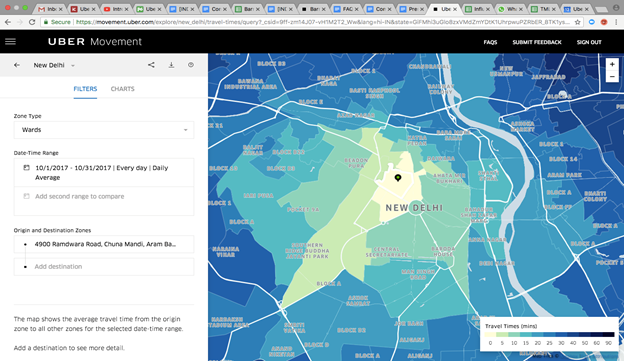Select Southern Ridge Buddha Jayanti Park zone
Screen dimensions: 624x361
point(307,251)
